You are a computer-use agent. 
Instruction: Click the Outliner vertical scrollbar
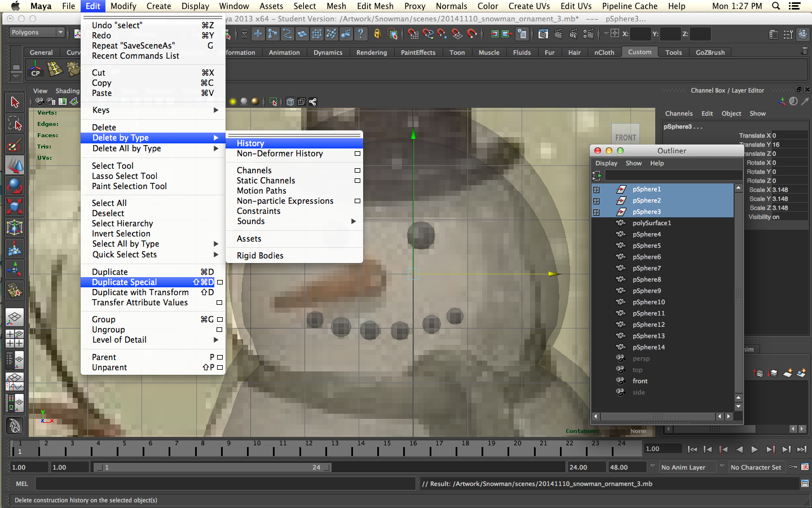point(738,292)
